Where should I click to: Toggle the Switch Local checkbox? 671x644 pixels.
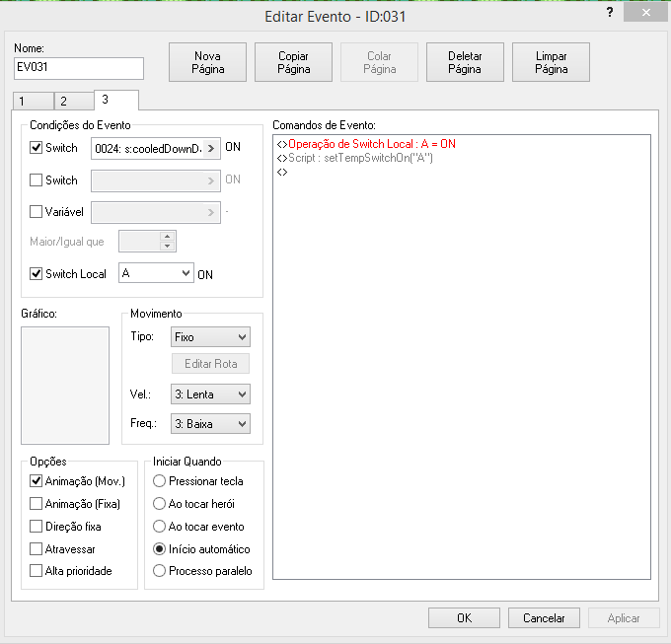tap(37, 274)
